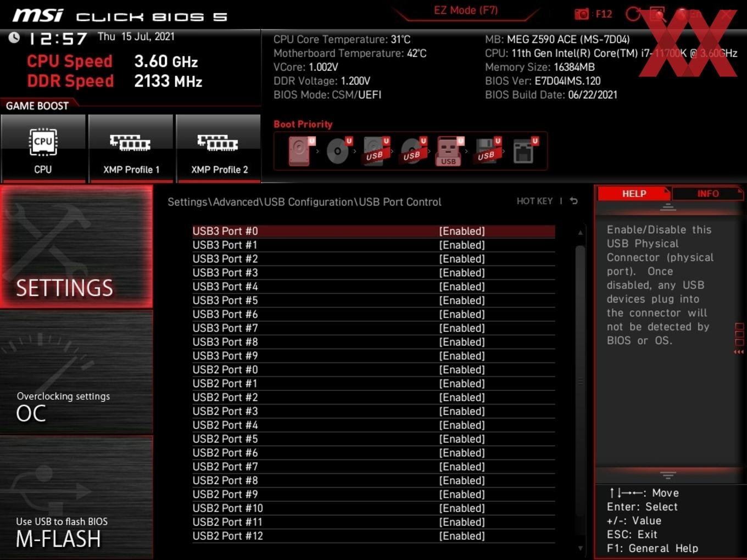The width and height of the screenshot is (747, 560).
Task: Select the USB2 Port #11 row label
Action: (227, 522)
